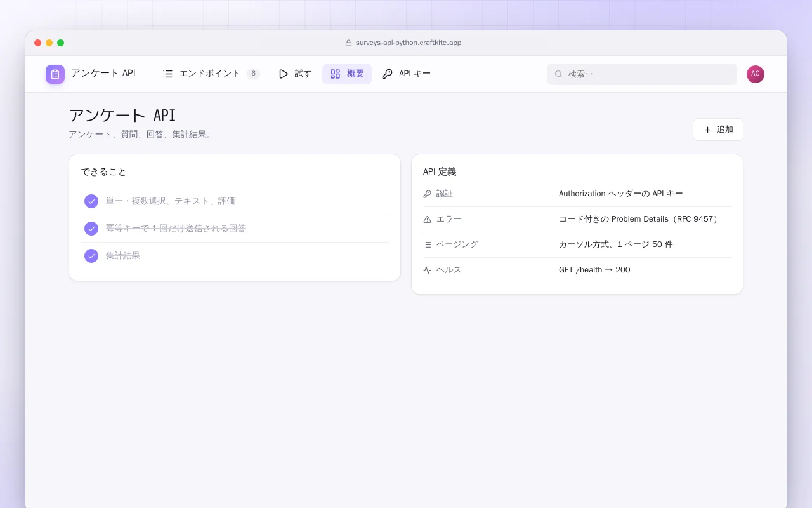Click the API キー key icon

click(x=387, y=74)
